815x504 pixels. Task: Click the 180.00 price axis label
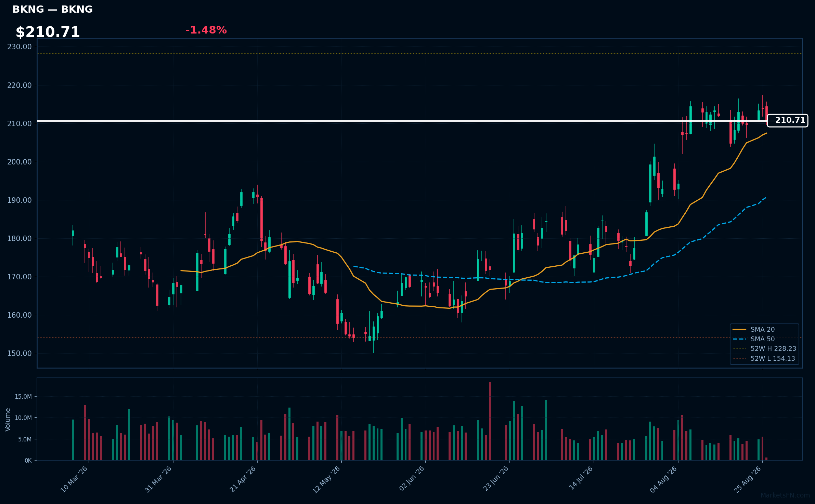point(20,238)
